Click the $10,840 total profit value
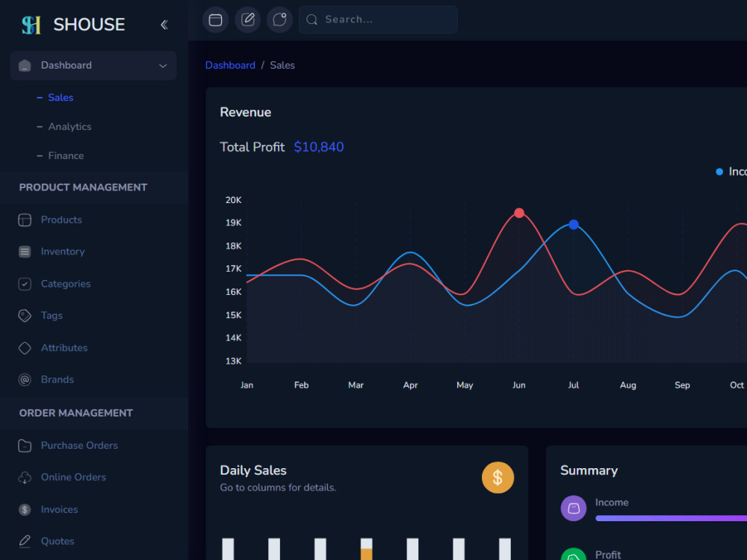 click(319, 147)
